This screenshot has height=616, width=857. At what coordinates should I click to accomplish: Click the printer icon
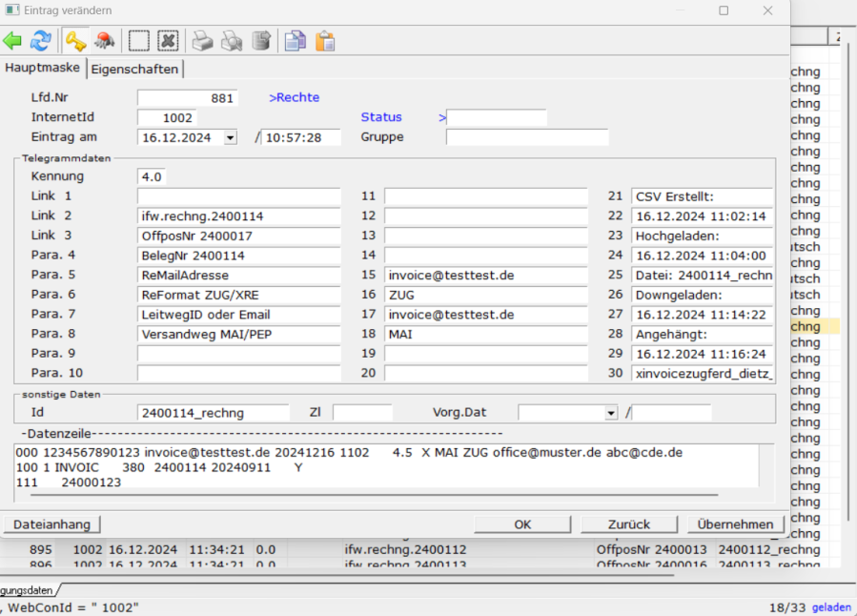pos(202,41)
